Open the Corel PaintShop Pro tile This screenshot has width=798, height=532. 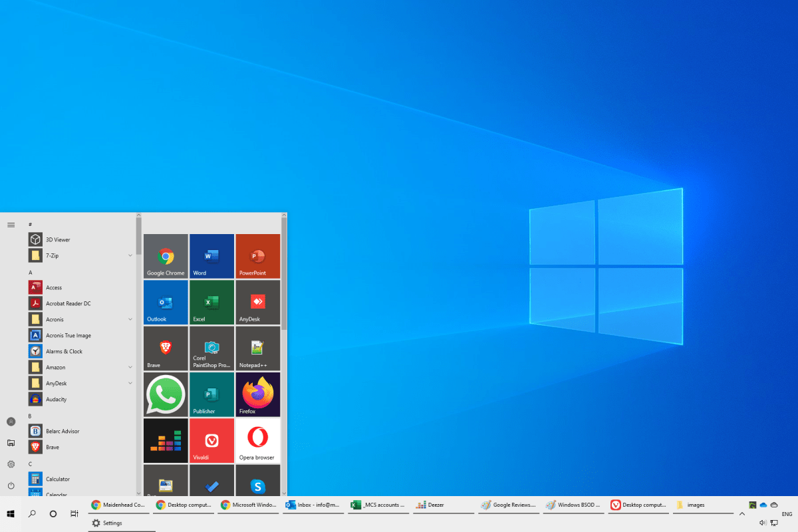[x=211, y=348]
